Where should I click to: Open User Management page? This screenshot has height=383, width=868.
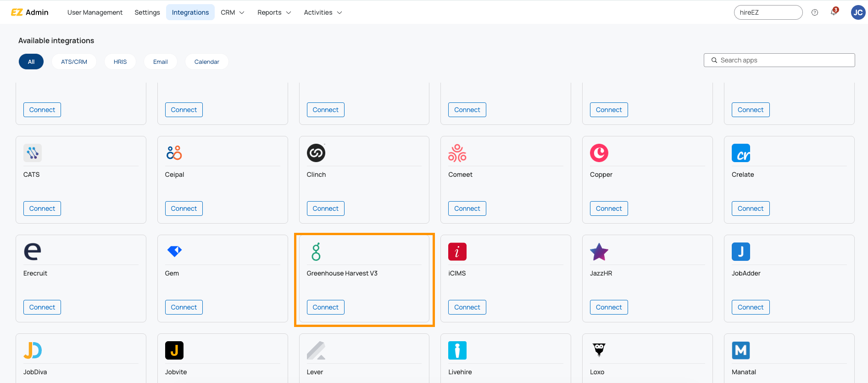[95, 12]
